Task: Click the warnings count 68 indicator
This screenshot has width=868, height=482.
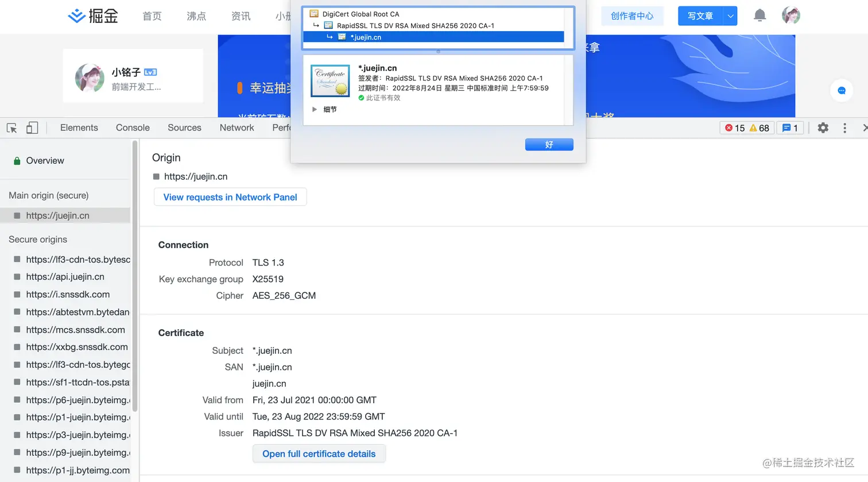Action: [759, 128]
